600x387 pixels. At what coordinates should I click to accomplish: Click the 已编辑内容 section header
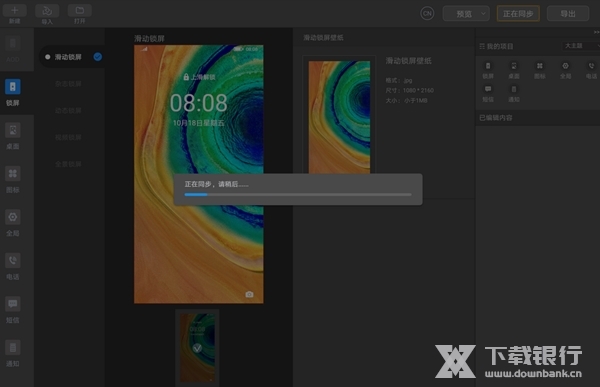[x=496, y=118]
